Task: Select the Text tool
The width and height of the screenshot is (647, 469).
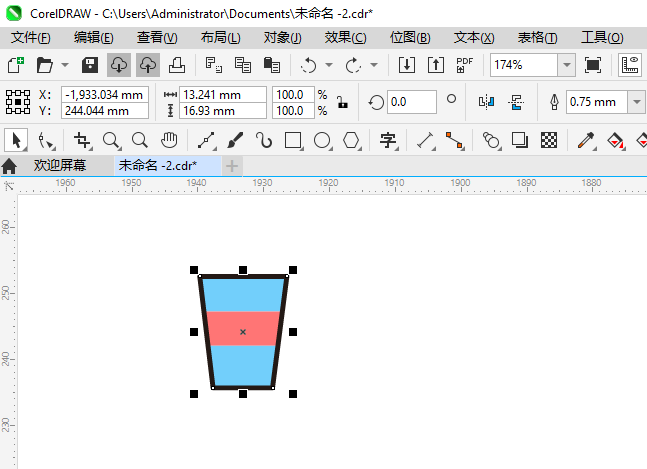Action: pyautogui.click(x=388, y=140)
